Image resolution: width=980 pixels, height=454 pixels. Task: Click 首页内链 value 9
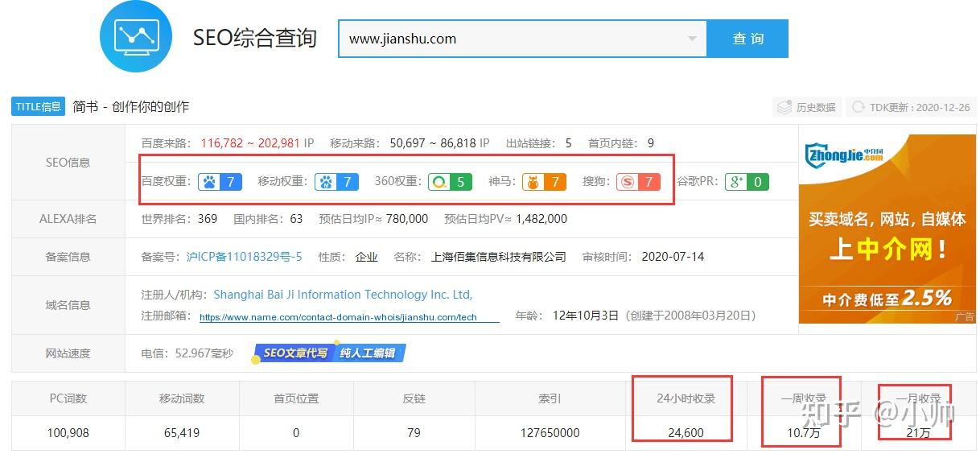pyautogui.click(x=650, y=143)
